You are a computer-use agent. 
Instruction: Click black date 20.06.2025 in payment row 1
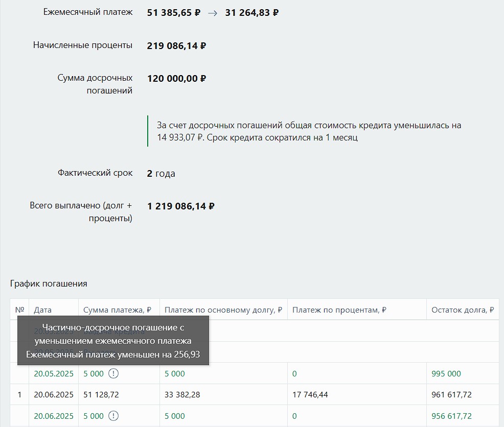[x=54, y=394]
